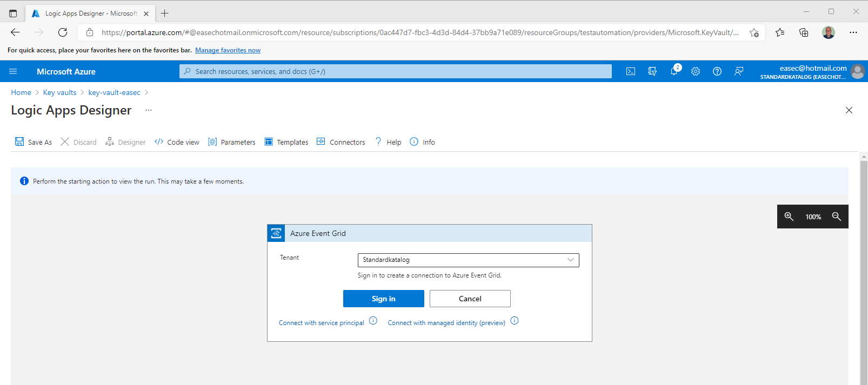This screenshot has height=385, width=868.
Task: Open the ellipsis menu beside Logic Apps Designer
Action: click(x=149, y=110)
